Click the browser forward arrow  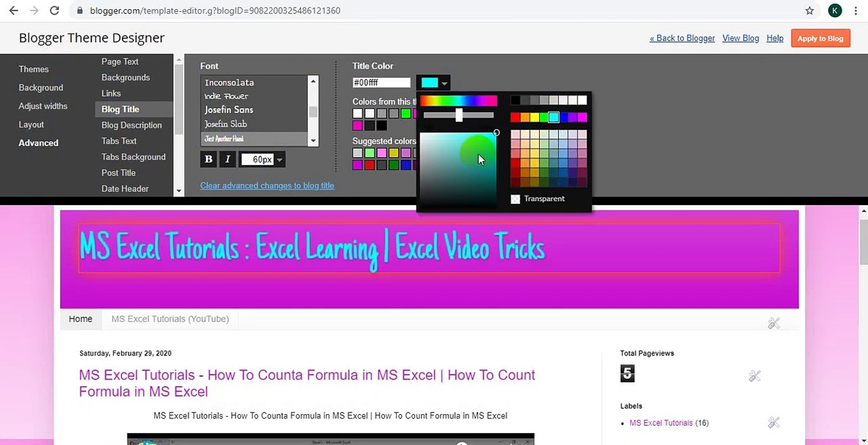[x=34, y=11]
